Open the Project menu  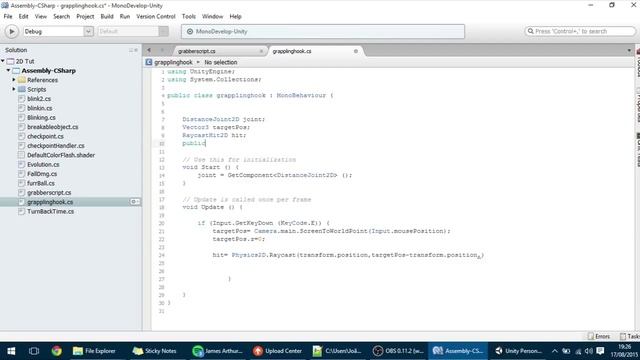coord(85,16)
